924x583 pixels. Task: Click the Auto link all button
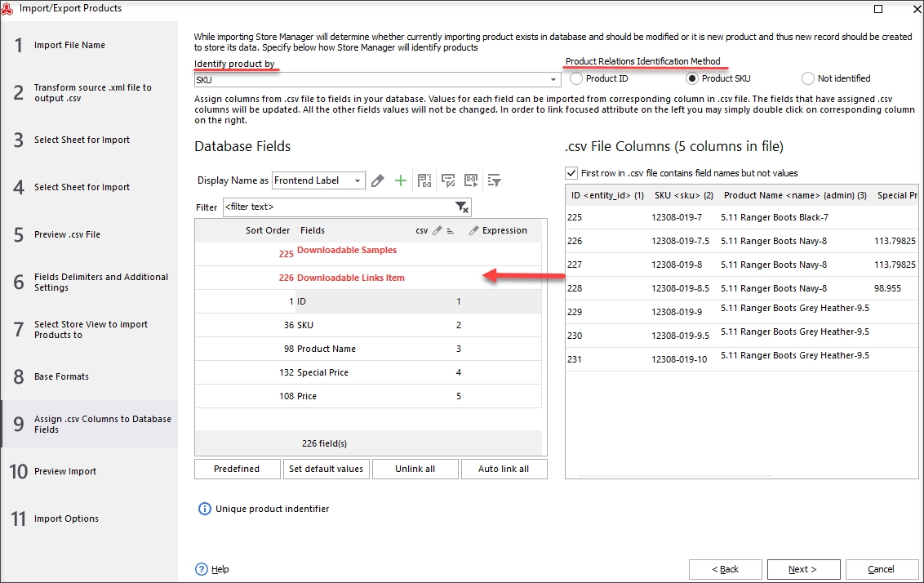[504, 469]
